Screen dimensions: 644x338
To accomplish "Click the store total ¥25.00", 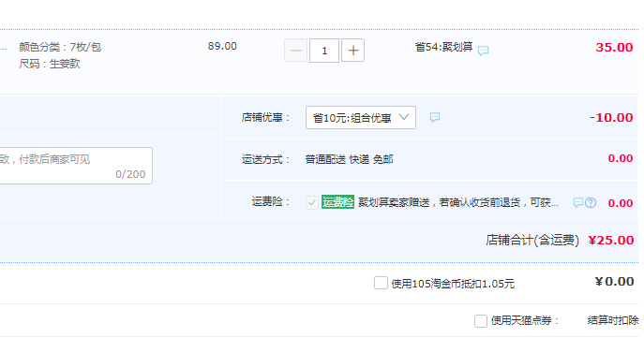I will [x=611, y=241].
